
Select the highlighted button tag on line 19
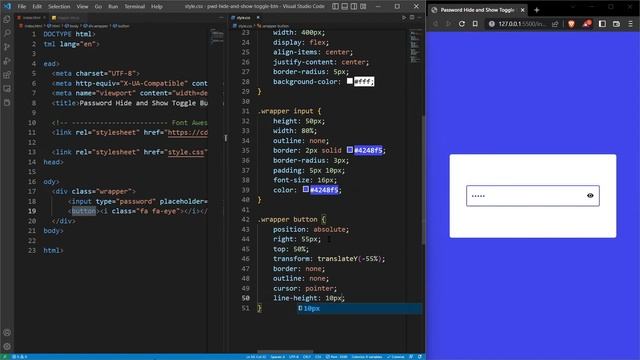84,211
